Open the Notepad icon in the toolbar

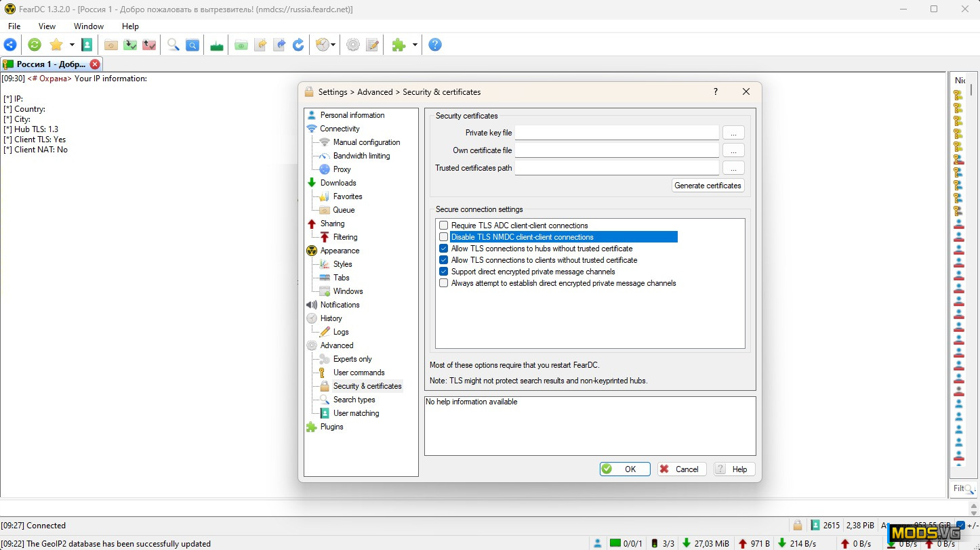[x=372, y=45]
